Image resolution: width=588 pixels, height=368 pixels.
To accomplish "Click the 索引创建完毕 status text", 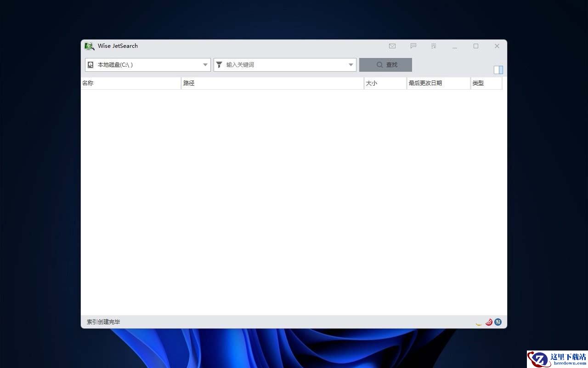I will (103, 322).
